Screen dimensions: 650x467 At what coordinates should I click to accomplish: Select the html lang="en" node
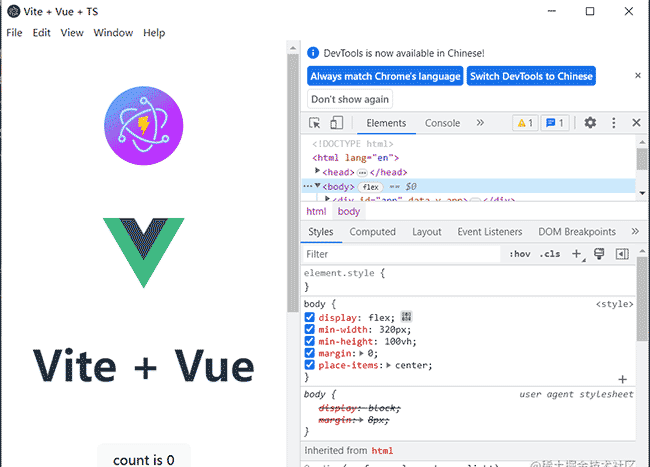pyautogui.click(x=355, y=158)
